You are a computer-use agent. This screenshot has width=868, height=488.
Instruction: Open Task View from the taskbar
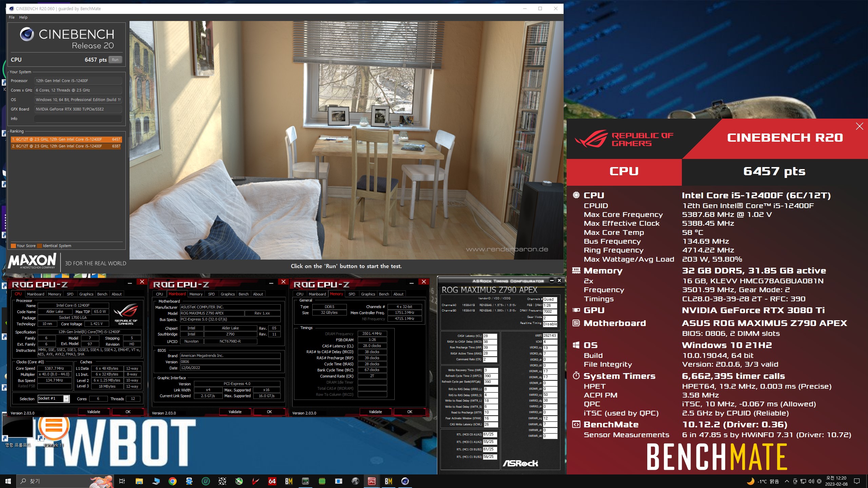[122, 481]
